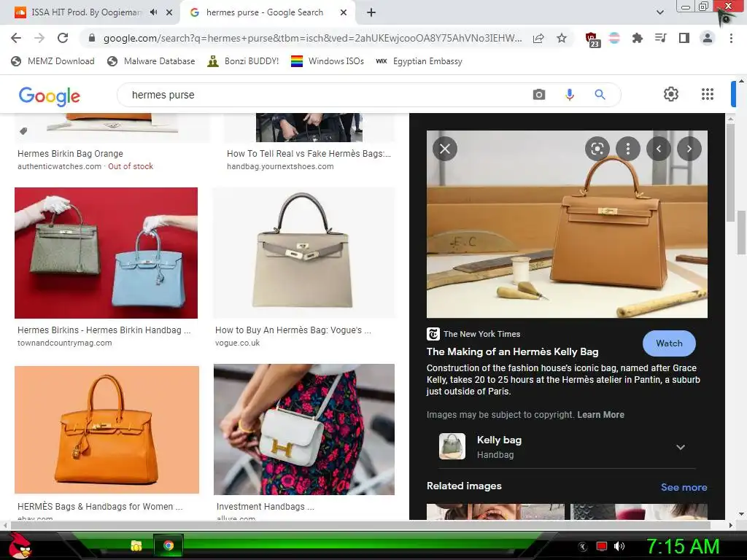Search by image with camera icon

click(x=539, y=94)
